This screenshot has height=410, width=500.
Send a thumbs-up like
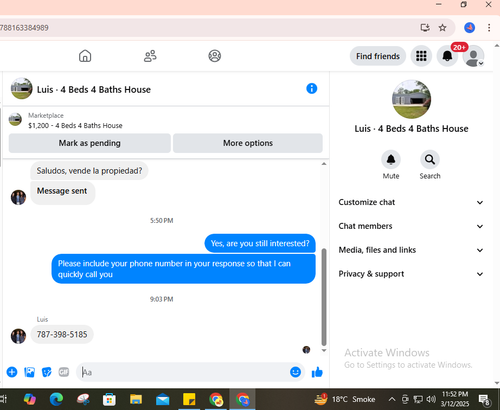(317, 372)
